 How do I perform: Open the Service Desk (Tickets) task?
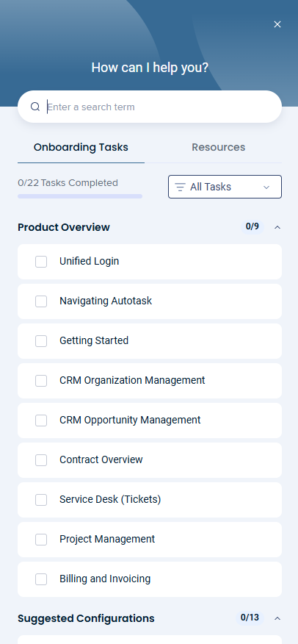(x=150, y=500)
